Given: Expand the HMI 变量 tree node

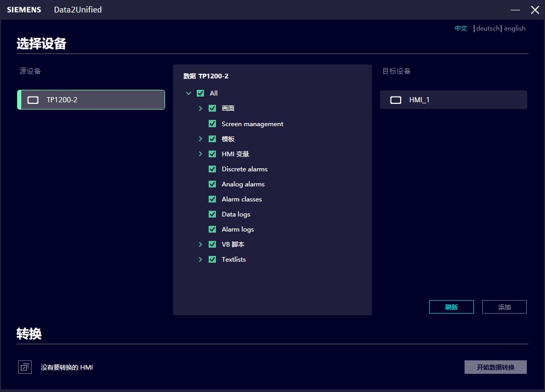Looking at the screenshot, I should pyautogui.click(x=200, y=154).
